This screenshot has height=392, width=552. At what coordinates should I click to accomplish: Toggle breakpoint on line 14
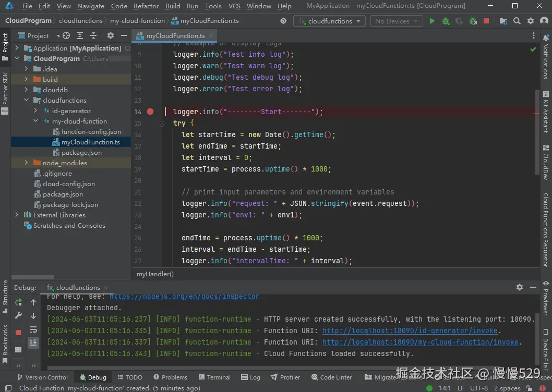[150, 112]
